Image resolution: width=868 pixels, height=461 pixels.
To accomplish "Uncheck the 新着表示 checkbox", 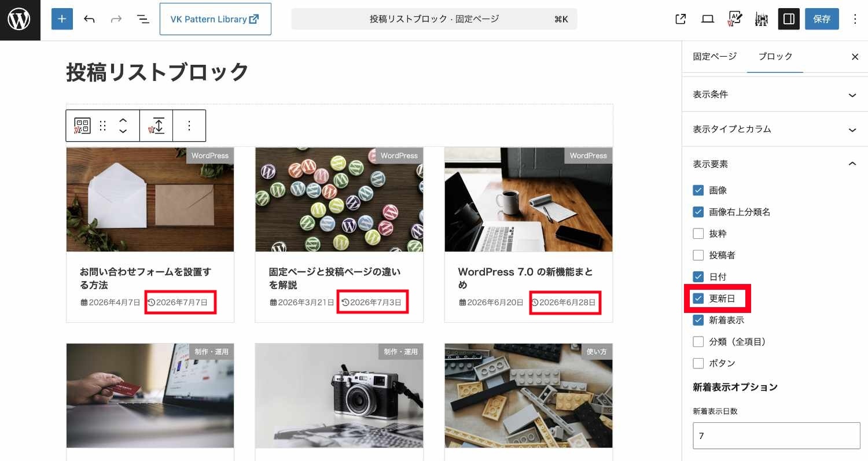I will [698, 320].
